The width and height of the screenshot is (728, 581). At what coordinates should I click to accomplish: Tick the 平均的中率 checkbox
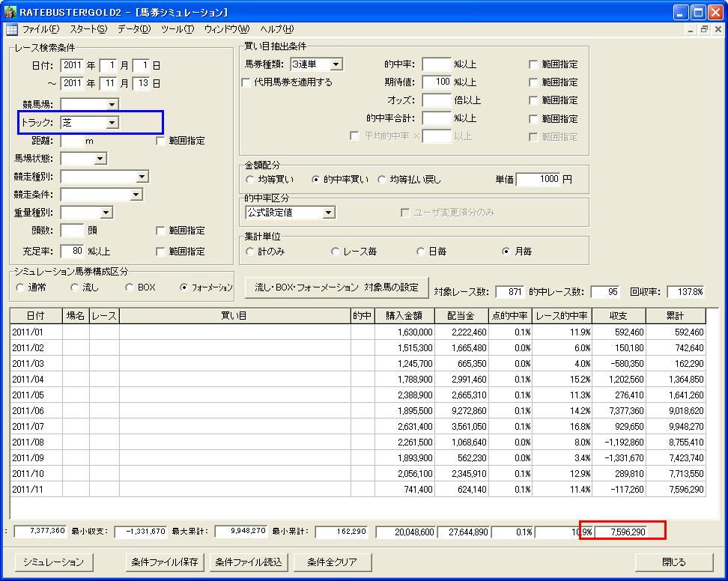click(x=354, y=136)
